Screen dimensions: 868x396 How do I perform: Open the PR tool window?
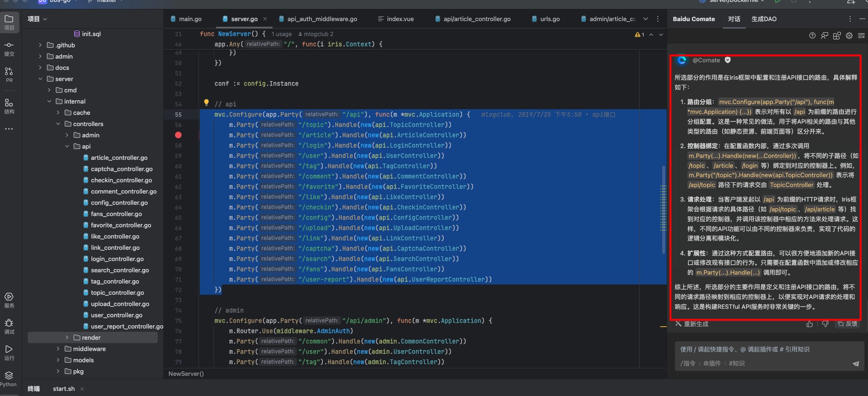[x=9, y=75]
